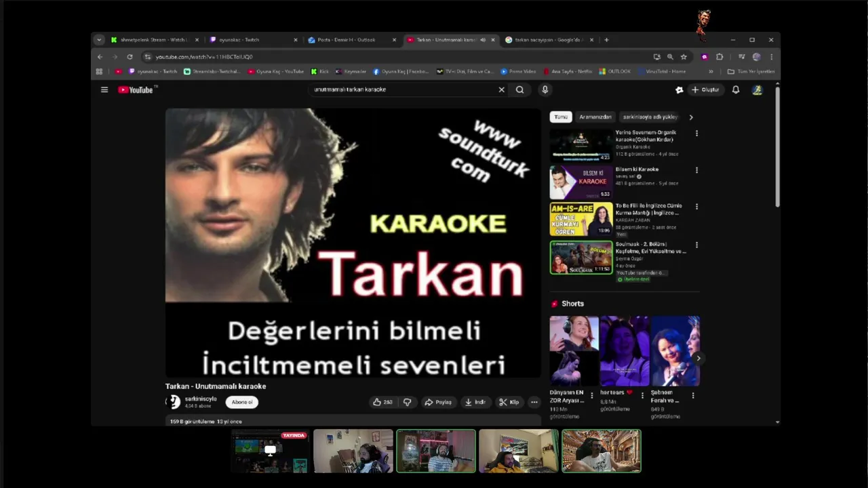Open the Prime Video bookmark
The height and width of the screenshot is (488, 868).
518,71
